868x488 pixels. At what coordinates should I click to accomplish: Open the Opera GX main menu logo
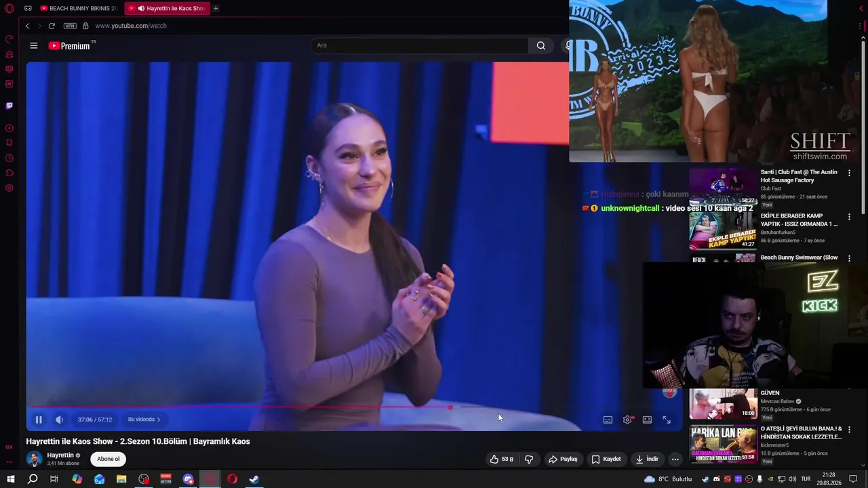(9, 8)
